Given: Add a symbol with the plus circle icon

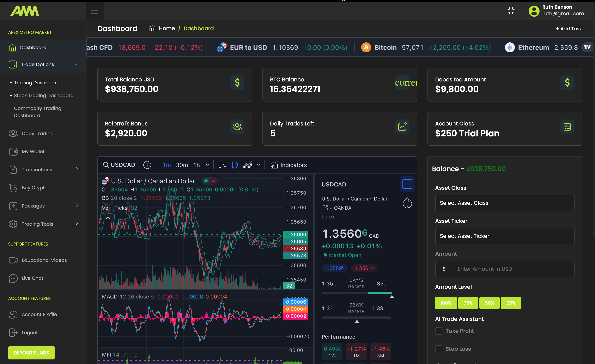Looking at the screenshot, I should point(147,165).
